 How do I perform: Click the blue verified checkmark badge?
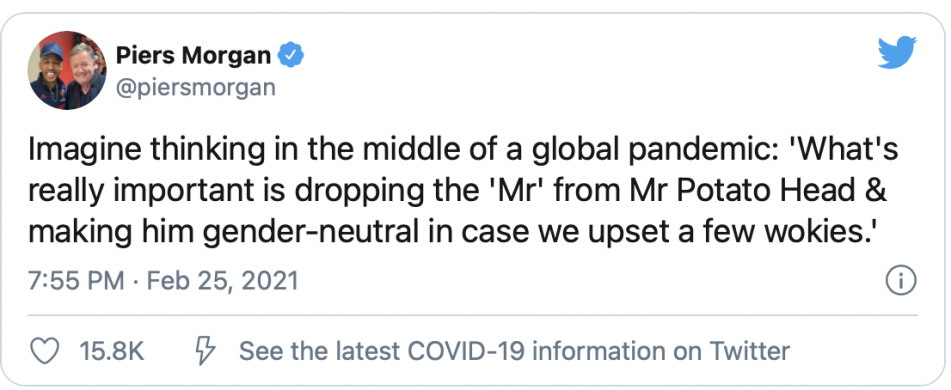tap(291, 56)
